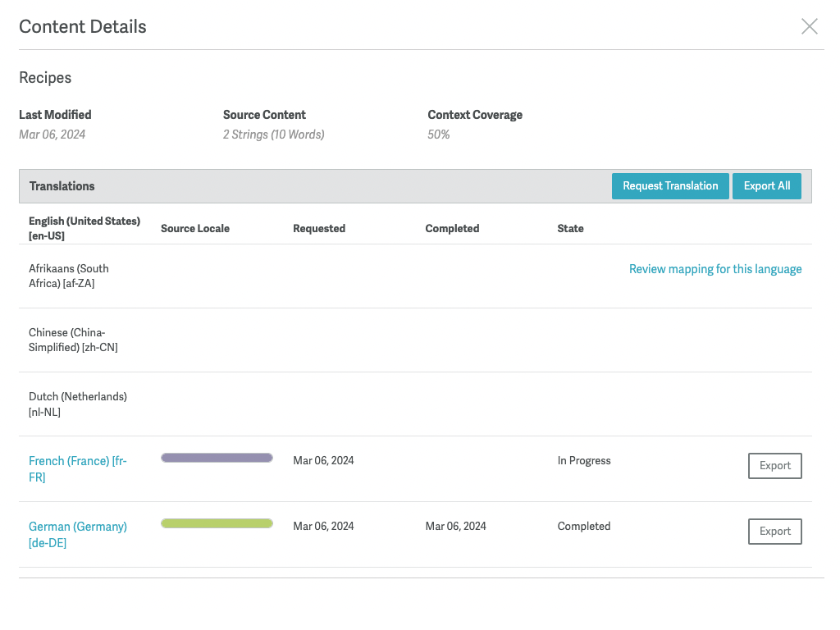The width and height of the screenshot is (840, 630).
Task: Export the French translation
Action: point(774,466)
